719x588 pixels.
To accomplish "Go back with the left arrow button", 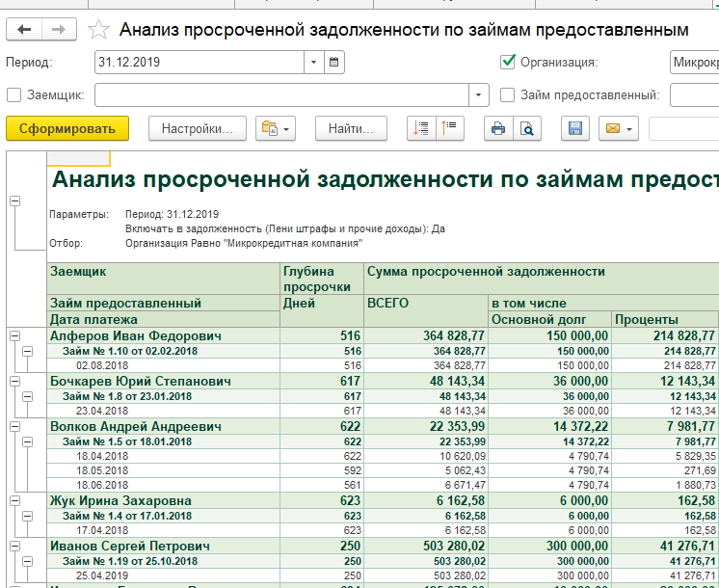I will tap(24, 30).
